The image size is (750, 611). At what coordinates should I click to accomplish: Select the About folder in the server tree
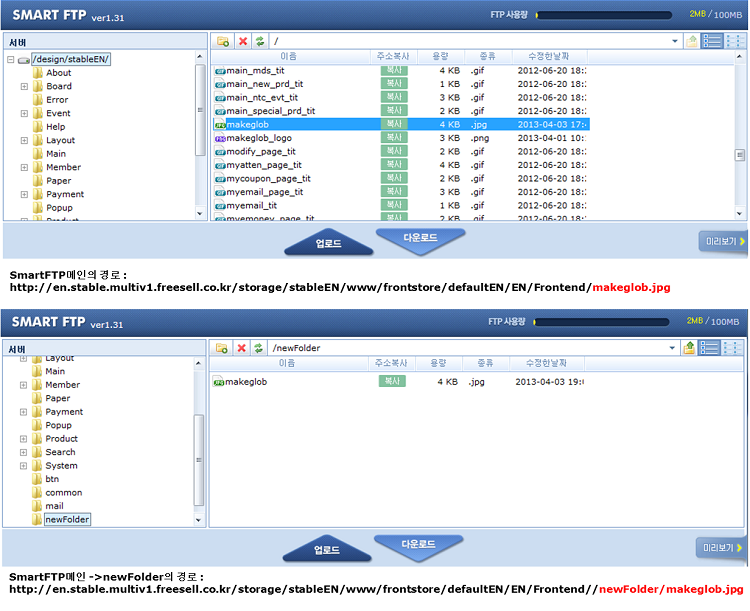tap(58, 73)
